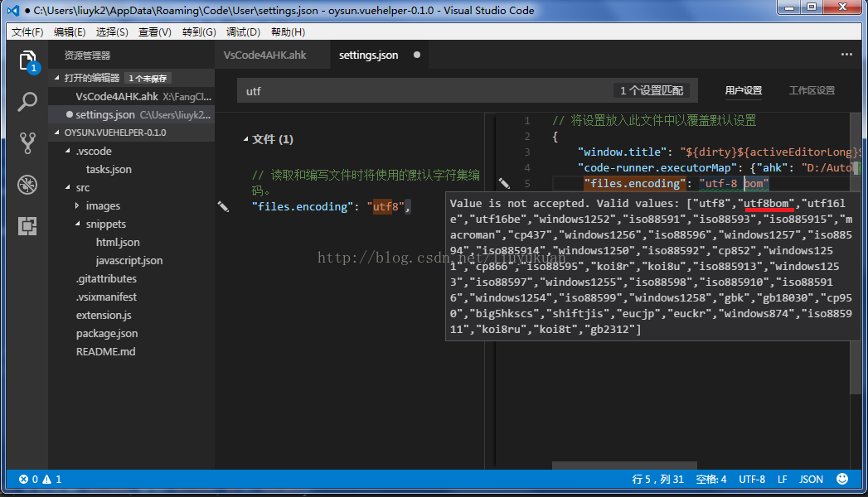
Task: Collapse the src folder
Action: pos(67,187)
